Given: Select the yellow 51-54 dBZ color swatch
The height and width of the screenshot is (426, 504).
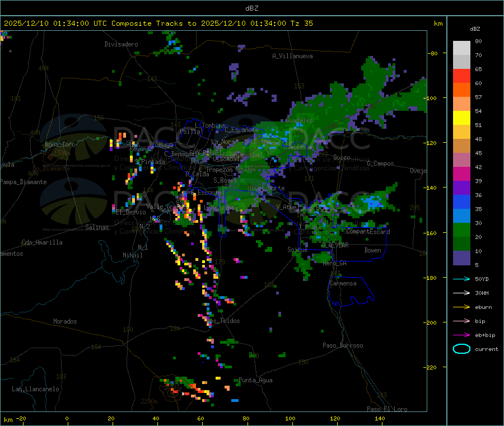Looking at the screenshot, I should [x=461, y=118].
